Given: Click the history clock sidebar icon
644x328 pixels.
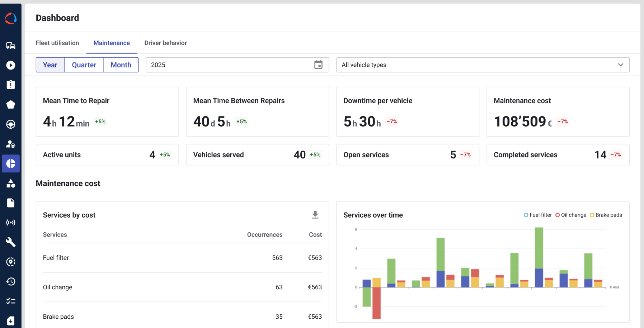Looking at the screenshot, I should tap(11, 281).
